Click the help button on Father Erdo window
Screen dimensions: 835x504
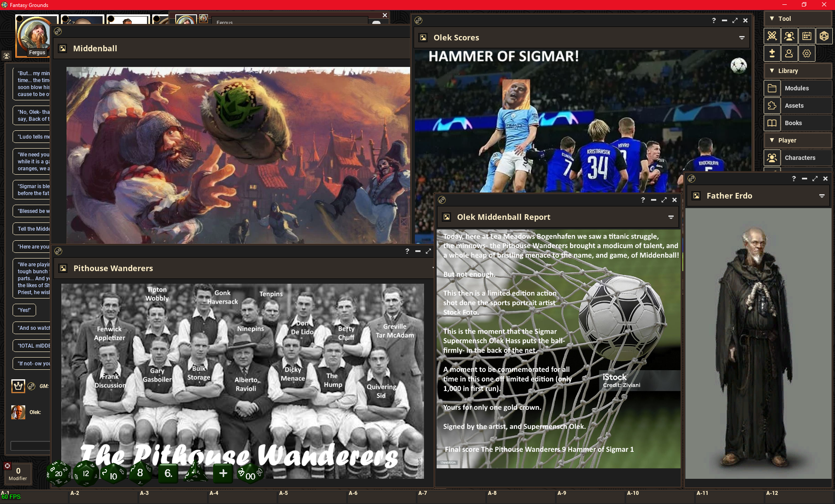(794, 179)
